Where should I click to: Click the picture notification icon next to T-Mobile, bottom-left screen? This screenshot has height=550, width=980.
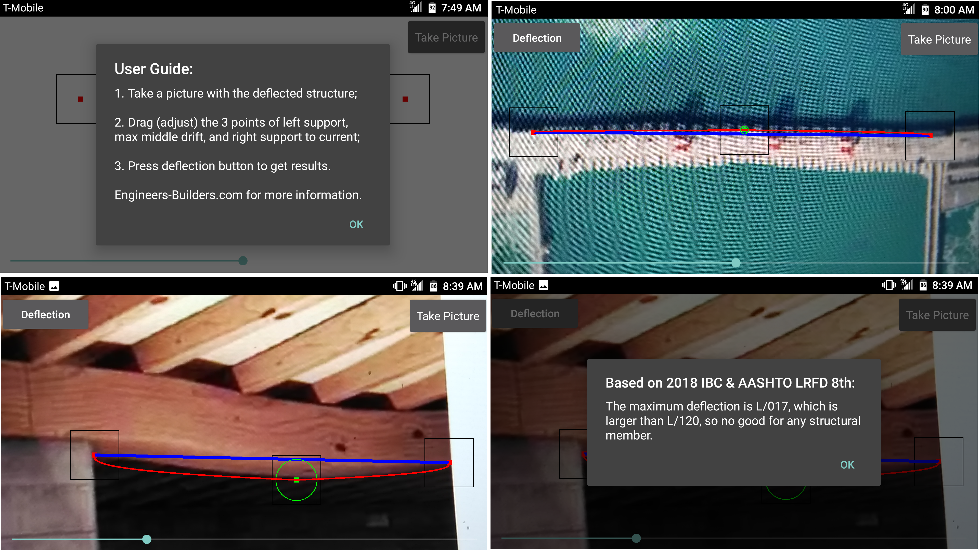[54, 286]
